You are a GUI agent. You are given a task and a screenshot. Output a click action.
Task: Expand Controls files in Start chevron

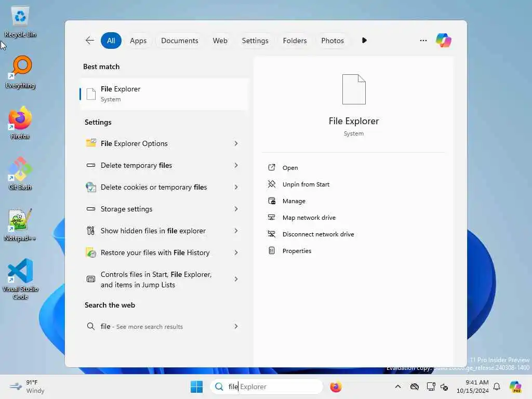click(x=236, y=279)
